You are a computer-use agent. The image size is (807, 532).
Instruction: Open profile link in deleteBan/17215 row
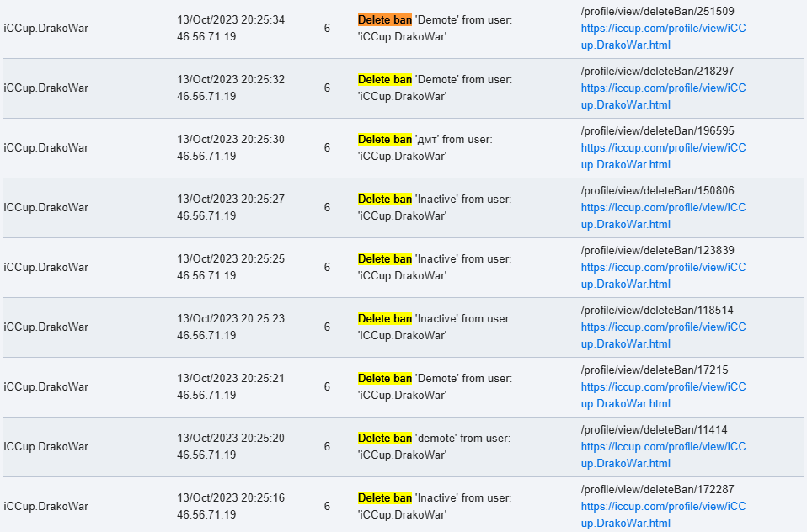pos(664,395)
